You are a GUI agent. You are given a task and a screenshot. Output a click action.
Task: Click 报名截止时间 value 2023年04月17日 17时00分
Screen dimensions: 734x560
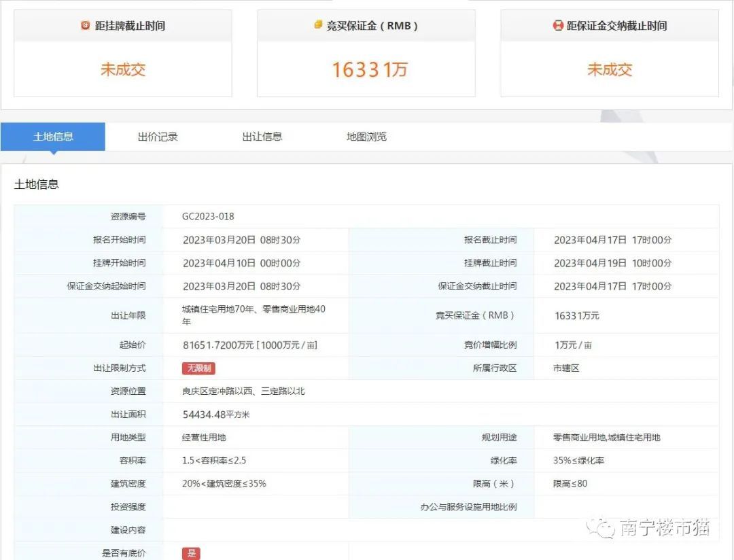613,240
